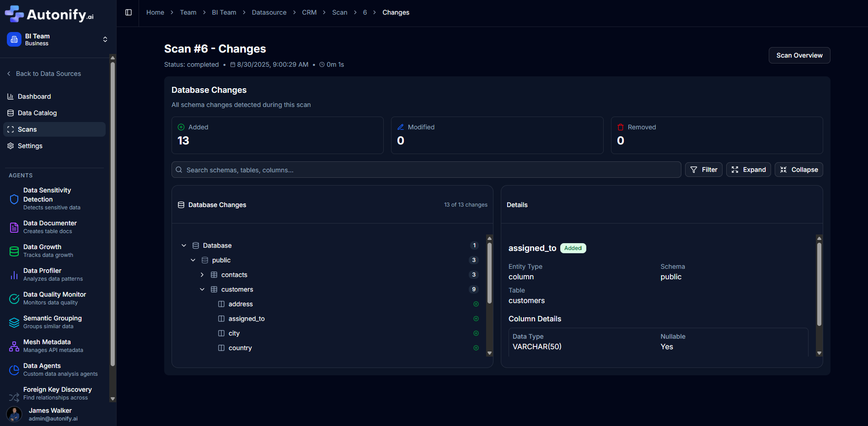Screen dimensions: 868x426
Task: Click the added indicator on address row
Action: coord(476,304)
